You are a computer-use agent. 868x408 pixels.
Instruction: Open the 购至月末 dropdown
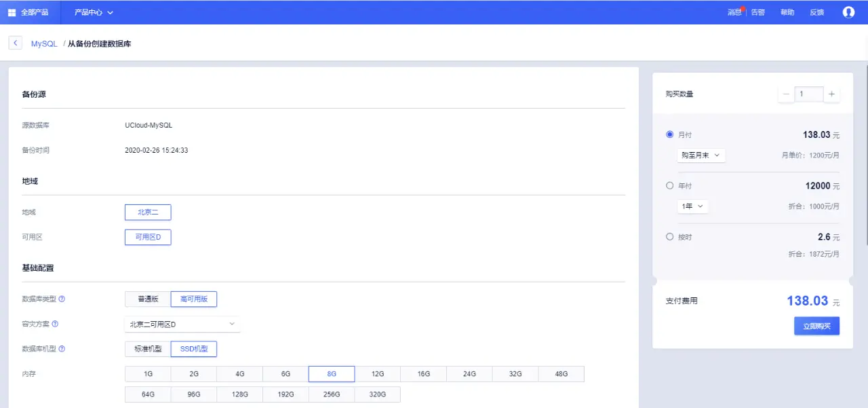pyautogui.click(x=701, y=155)
